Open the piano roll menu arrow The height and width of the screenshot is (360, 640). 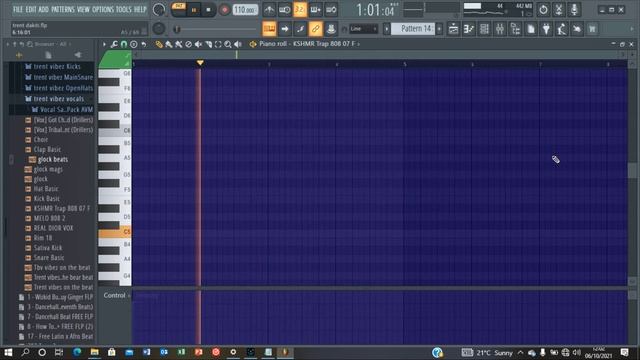[104, 44]
